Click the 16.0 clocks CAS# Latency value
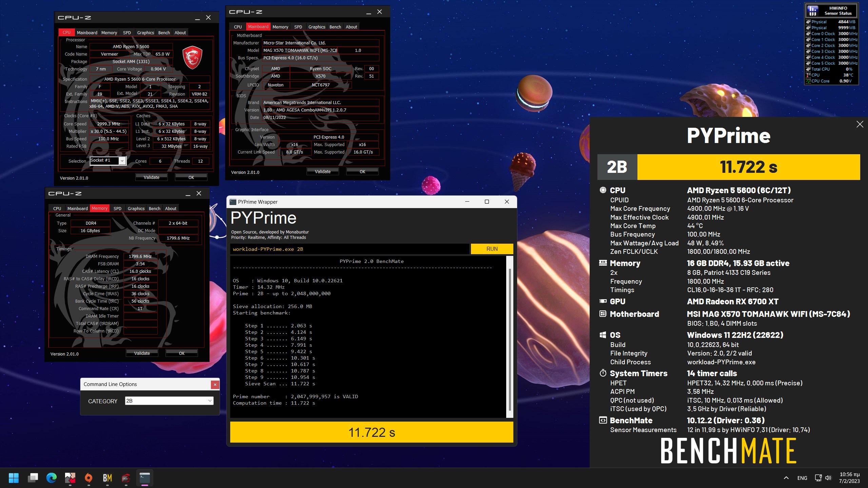 140,271
